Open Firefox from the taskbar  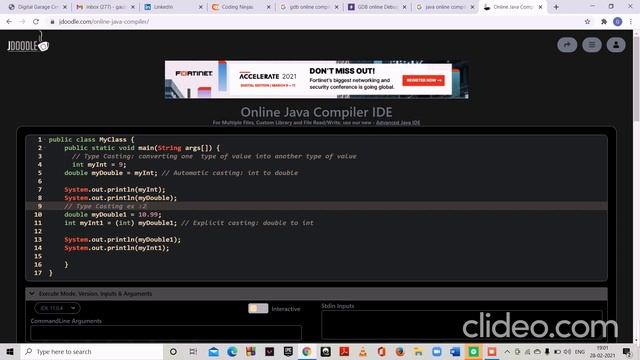[x=400, y=351]
